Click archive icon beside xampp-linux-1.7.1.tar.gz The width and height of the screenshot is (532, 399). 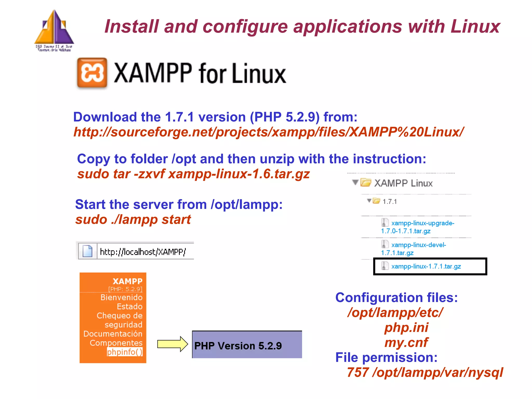coord(385,266)
